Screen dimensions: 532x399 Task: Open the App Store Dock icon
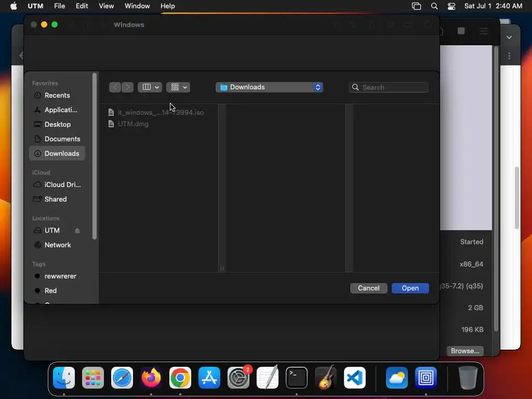point(209,378)
